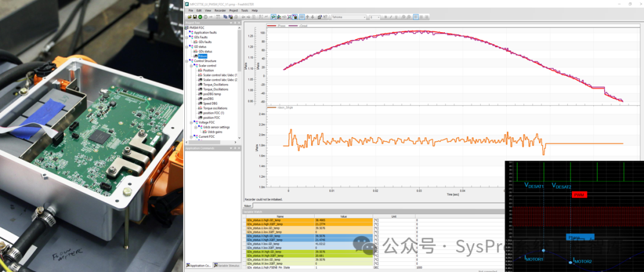Click the zoom magnifier toolbar icon
The height and width of the screenshot is (272, 644).
coord(288,17)
